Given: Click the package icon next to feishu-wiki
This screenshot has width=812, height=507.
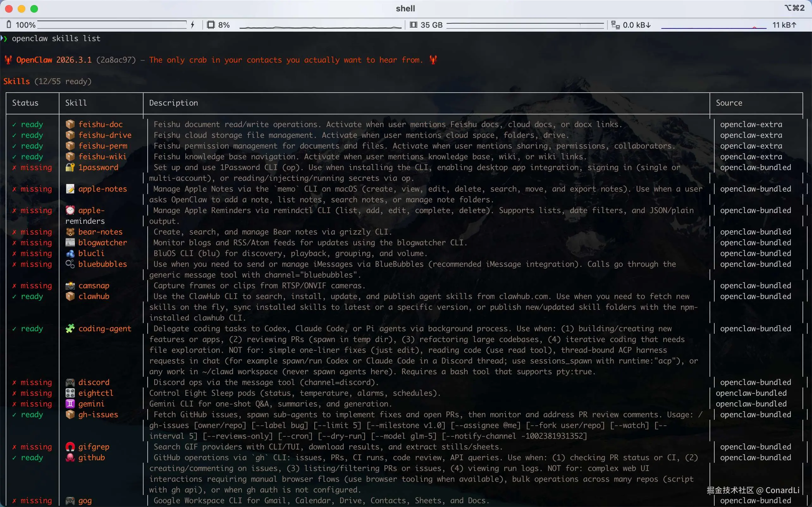Looking at the screenshot, I should click(x=70, y=156).
